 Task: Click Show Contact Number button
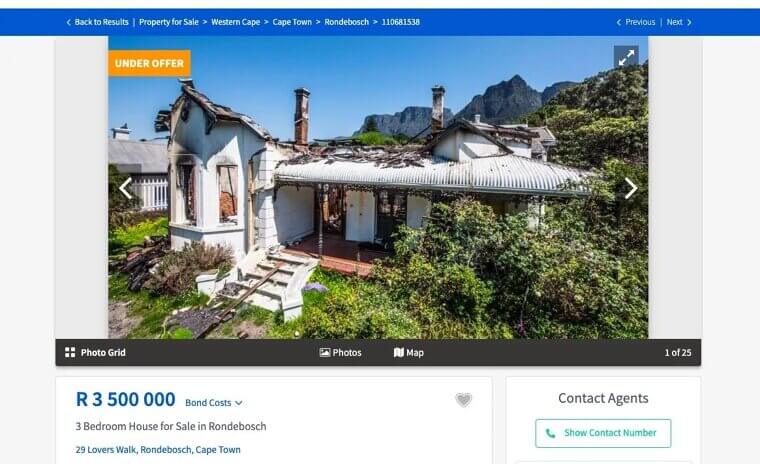pos(603,433)
